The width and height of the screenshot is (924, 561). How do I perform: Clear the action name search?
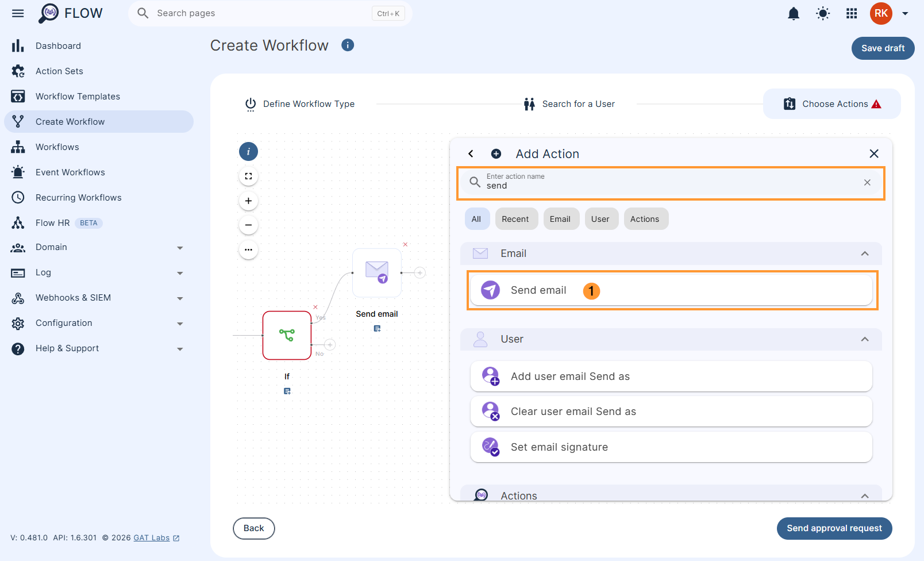point(867,182)
